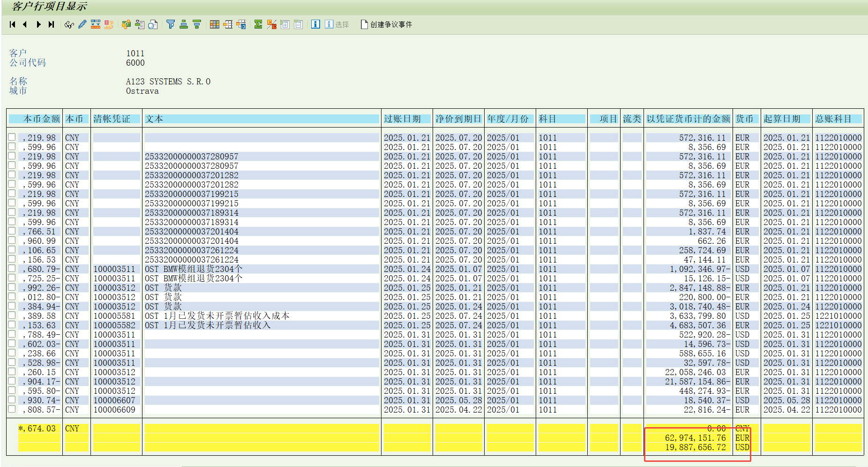Select the 年度/月份 column header
Image resolution: width=868 pixels, height=467 pixels.
tap(510, 119)
